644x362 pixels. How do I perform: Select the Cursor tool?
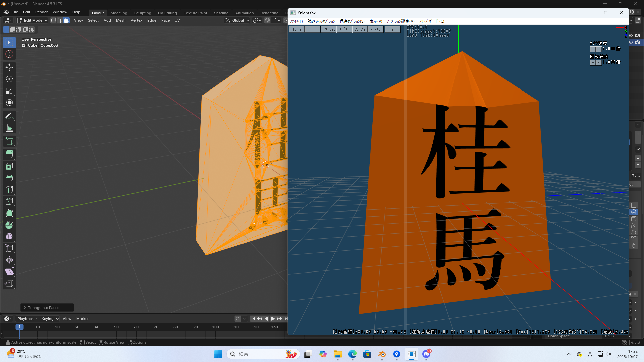[9, 54]
